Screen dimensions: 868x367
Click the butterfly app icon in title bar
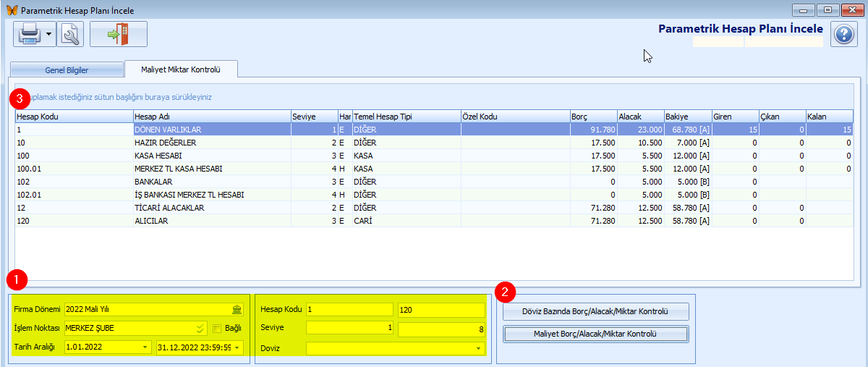[10, 10]
